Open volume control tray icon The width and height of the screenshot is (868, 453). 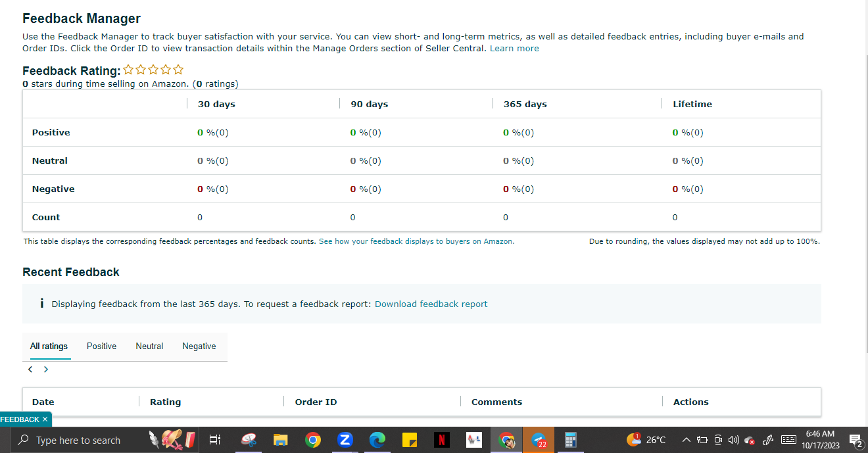733,440
